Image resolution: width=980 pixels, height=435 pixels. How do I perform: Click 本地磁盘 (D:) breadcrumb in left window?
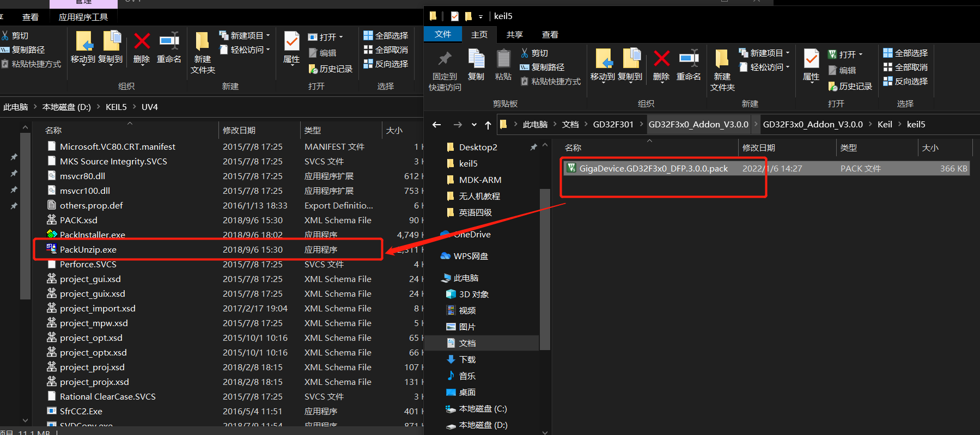(66, 107)
